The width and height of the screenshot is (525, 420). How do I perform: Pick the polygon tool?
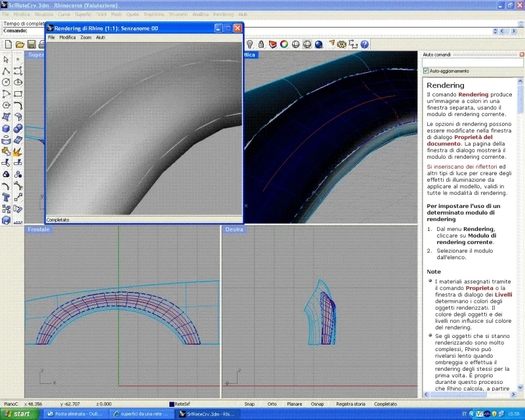click(x=6, y=106)
